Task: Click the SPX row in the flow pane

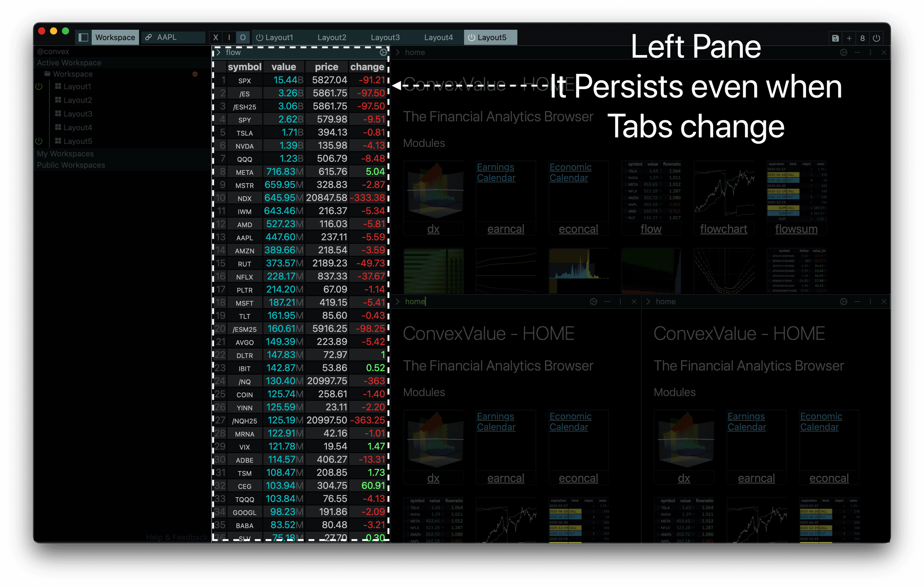Action: (x=303, y=81)
